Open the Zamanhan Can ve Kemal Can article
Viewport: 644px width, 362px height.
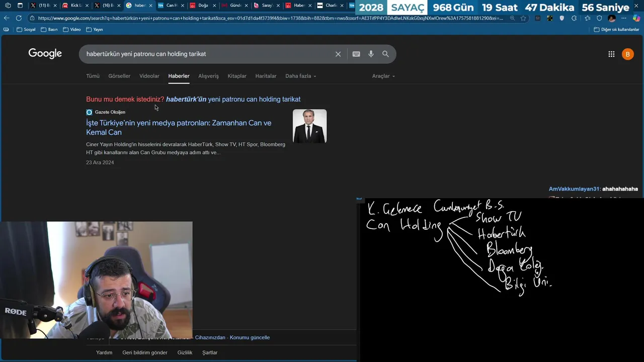pos(179,127)
